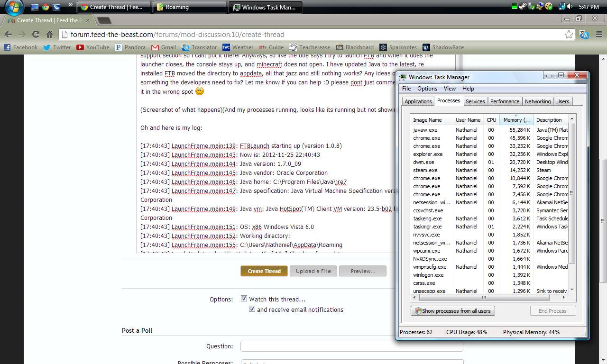This screenshot has height=364, width=607.
Task: Switch to Windows Task Manager taskbar button
Action: pos(266,7)
